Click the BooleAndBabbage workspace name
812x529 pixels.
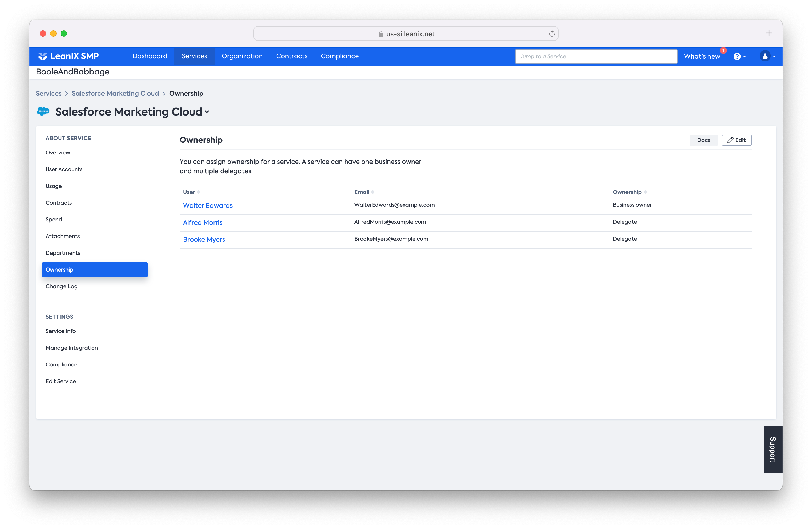tap(73, 72)
